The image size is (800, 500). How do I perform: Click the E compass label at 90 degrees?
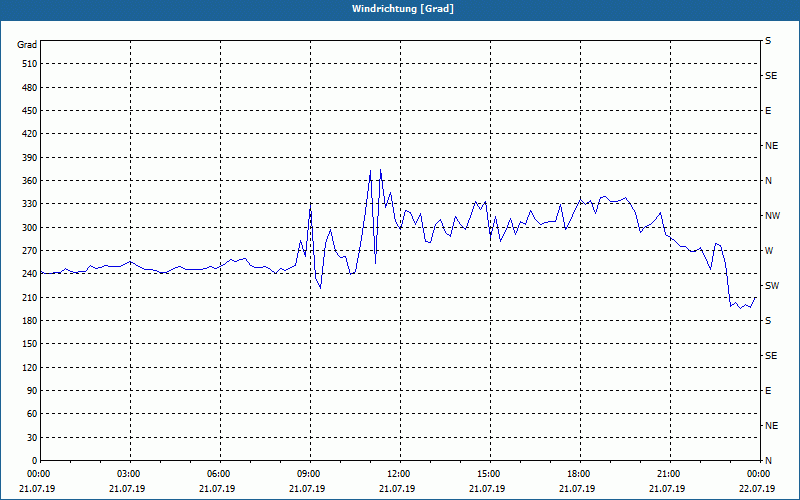coord(768,391)
